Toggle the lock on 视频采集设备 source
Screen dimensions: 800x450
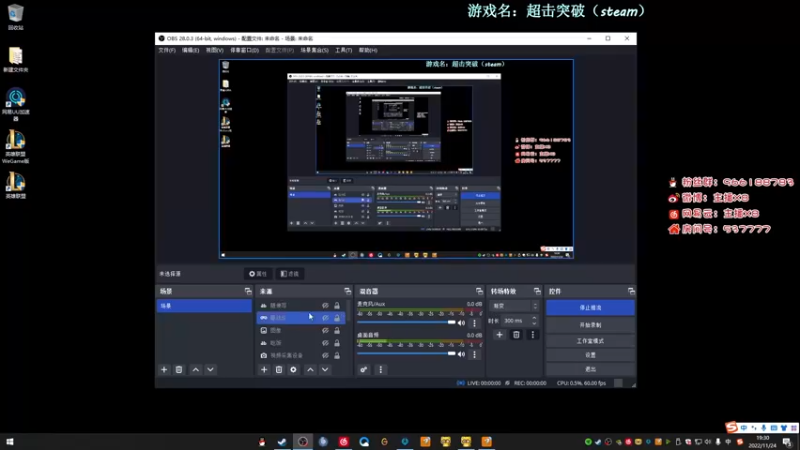click(x=337, y=355)
